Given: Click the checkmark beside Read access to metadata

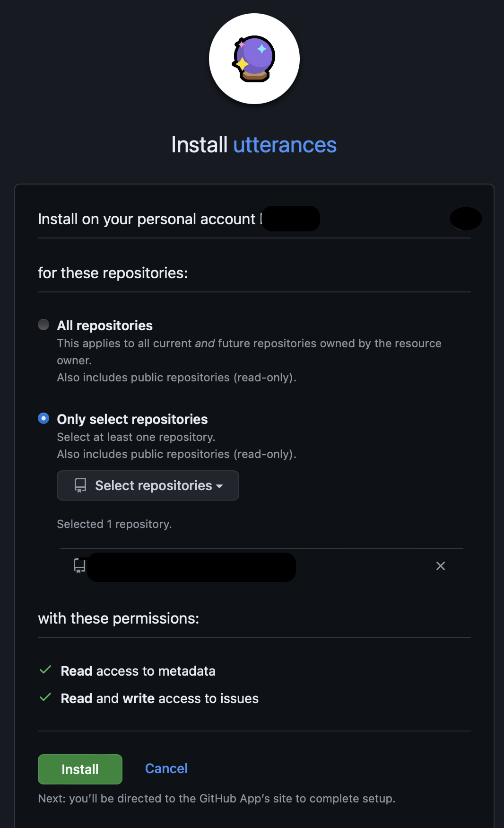Looking at the screenshot, I should point(45,670).
